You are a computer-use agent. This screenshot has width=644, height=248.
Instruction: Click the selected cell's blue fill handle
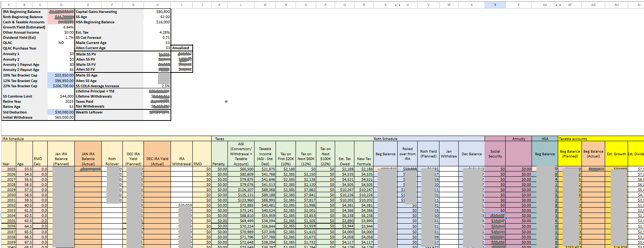click(506, 218)
